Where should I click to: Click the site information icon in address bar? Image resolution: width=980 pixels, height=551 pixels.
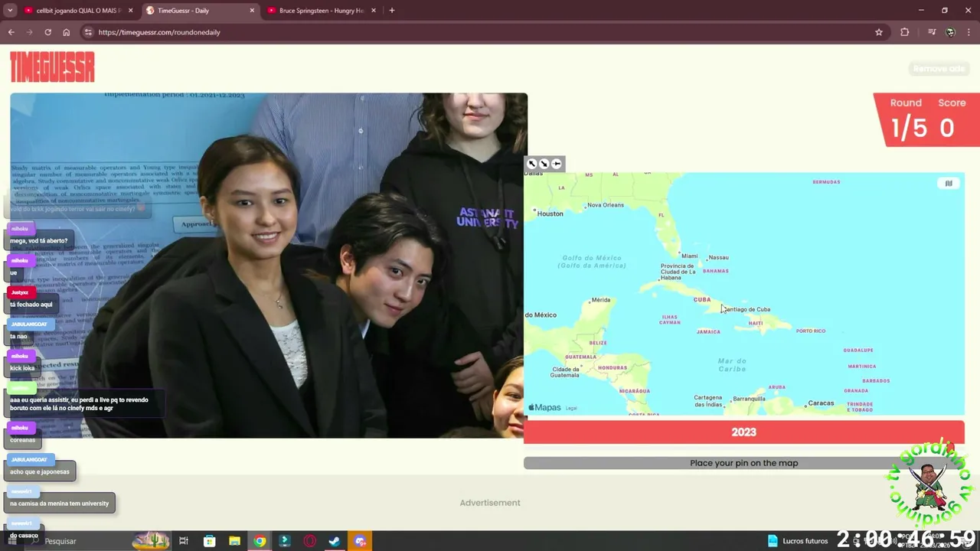(88, 32)
